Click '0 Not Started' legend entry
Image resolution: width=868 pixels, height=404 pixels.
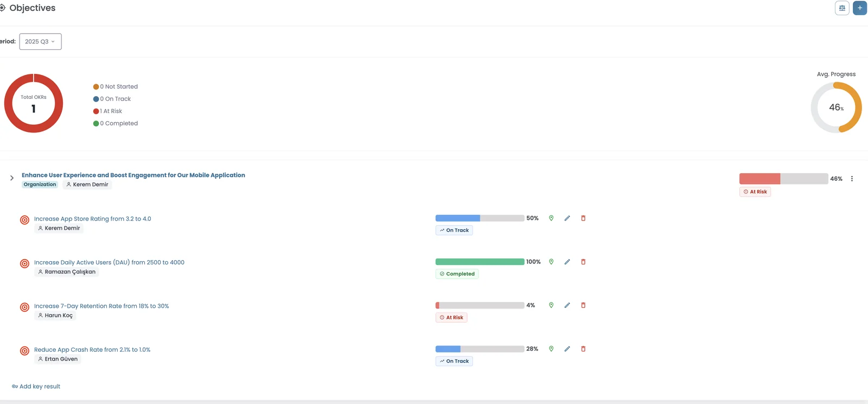point(116,86)
